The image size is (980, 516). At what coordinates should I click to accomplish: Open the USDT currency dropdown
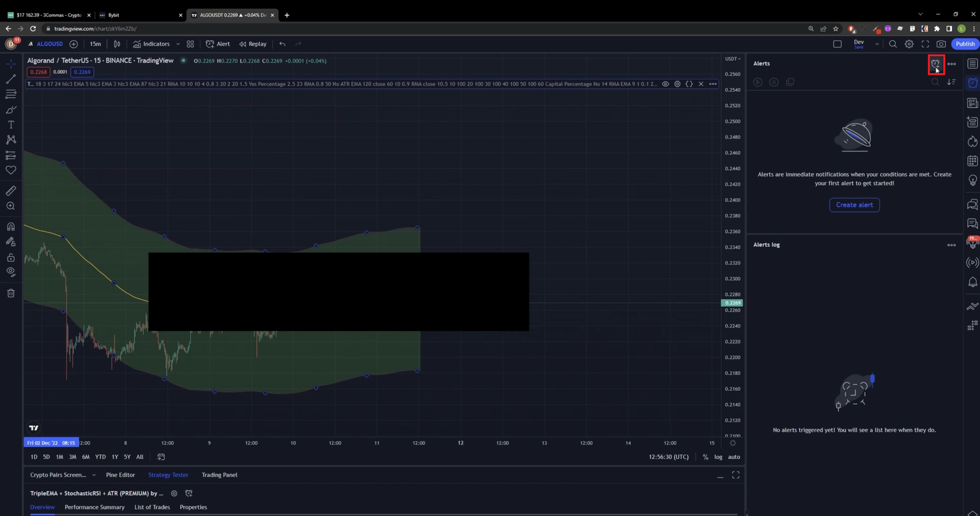[732, 59]
